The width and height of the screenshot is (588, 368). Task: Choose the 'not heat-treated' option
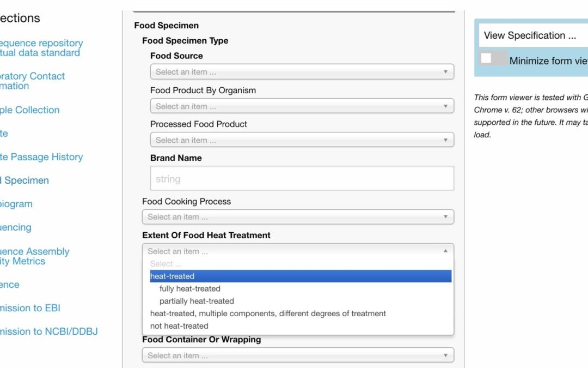pyautogui.click(x=179, y=326)
